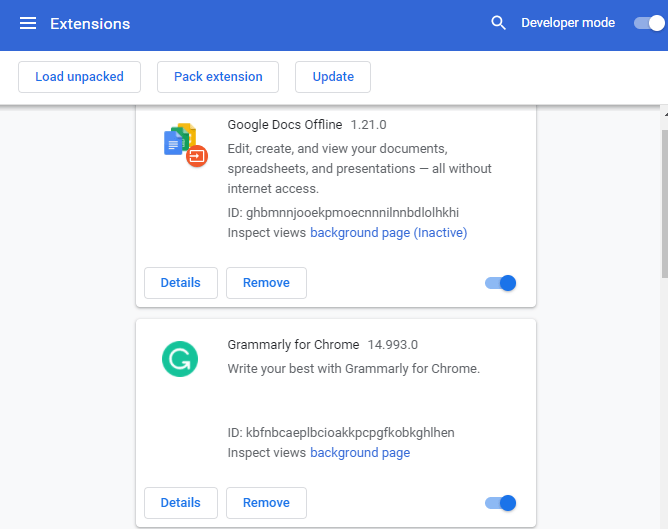Disable the Google Docs Offline extension toggle
Viewport: 668px width, 529px height.
coord(501,283)
